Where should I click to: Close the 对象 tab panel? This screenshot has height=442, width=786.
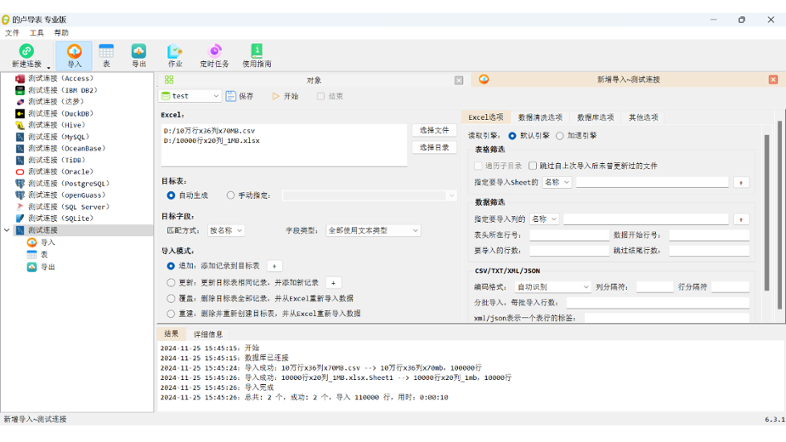point(459,80)
